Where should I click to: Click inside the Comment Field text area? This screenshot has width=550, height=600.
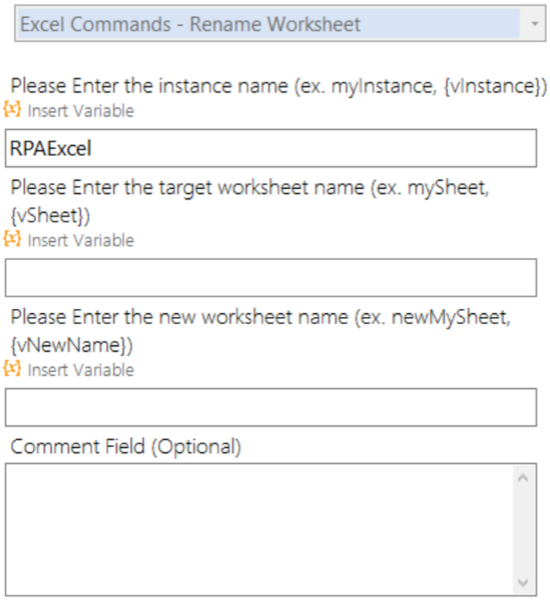pyautogui.click(x=259, y=530)
